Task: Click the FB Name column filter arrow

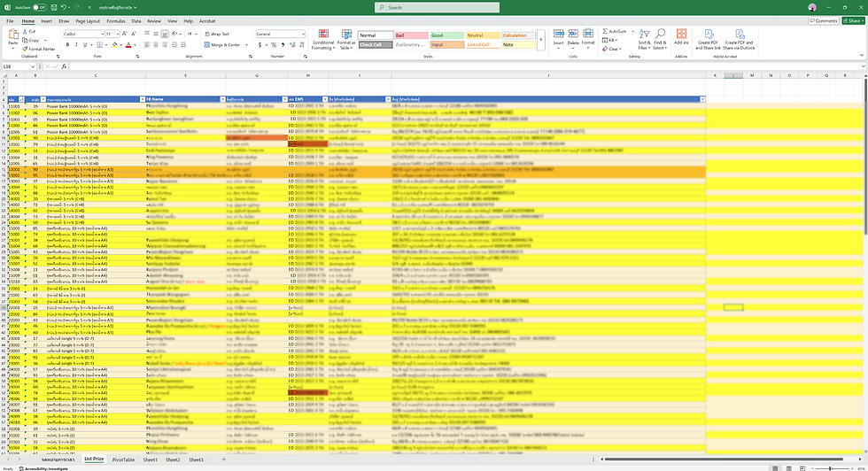Action: tap(222, 99)
